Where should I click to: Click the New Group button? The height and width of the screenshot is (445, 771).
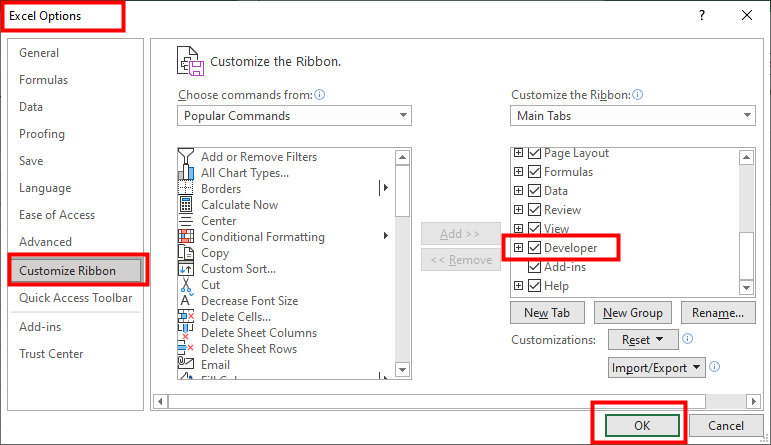[x=633, y=313]
